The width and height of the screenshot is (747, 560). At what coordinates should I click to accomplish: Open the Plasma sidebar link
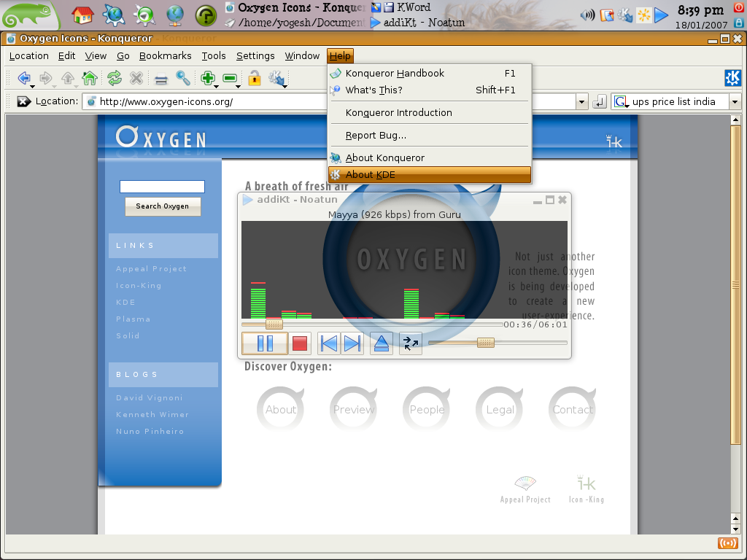click(x=133, y=319)
